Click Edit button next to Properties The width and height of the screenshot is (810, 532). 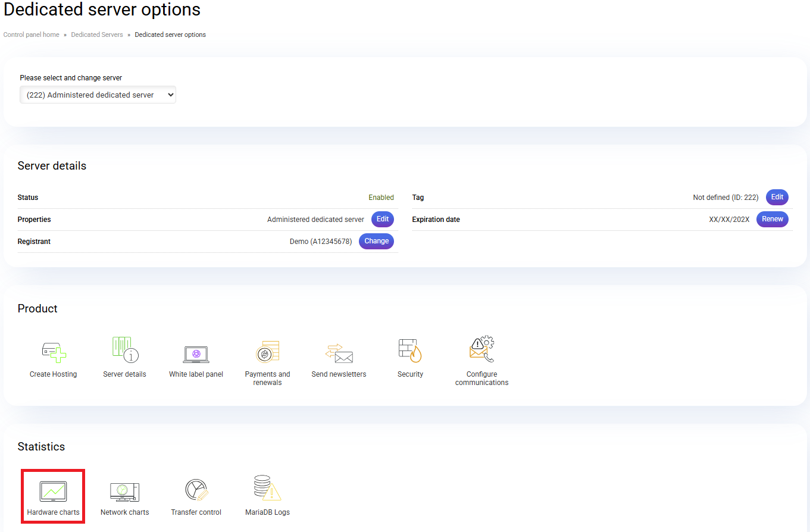pyautogui.click(x=383, y=219)
